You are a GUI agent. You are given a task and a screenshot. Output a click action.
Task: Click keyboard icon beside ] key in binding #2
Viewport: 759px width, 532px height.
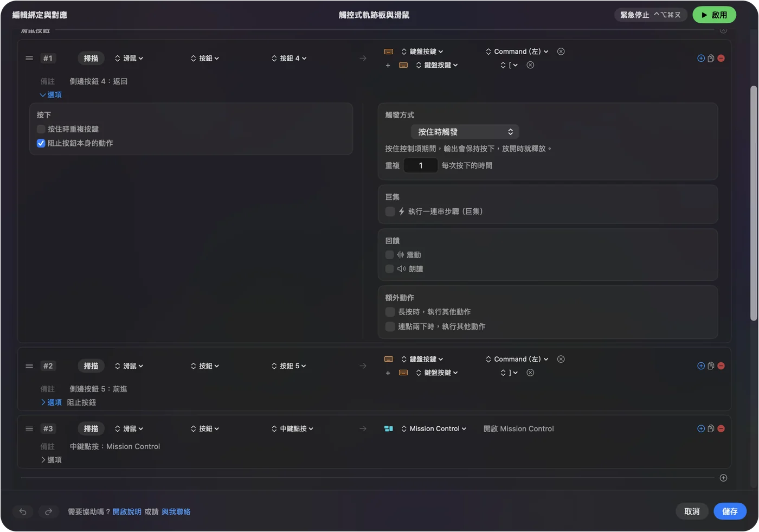pyautogui.click(x=403, y=373)
